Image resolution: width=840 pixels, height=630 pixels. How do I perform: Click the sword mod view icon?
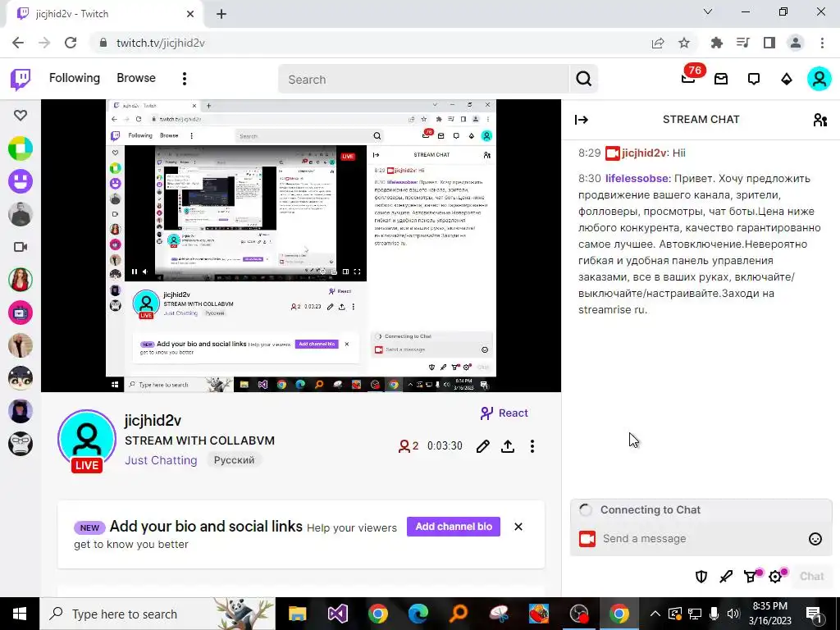point(726,577)
